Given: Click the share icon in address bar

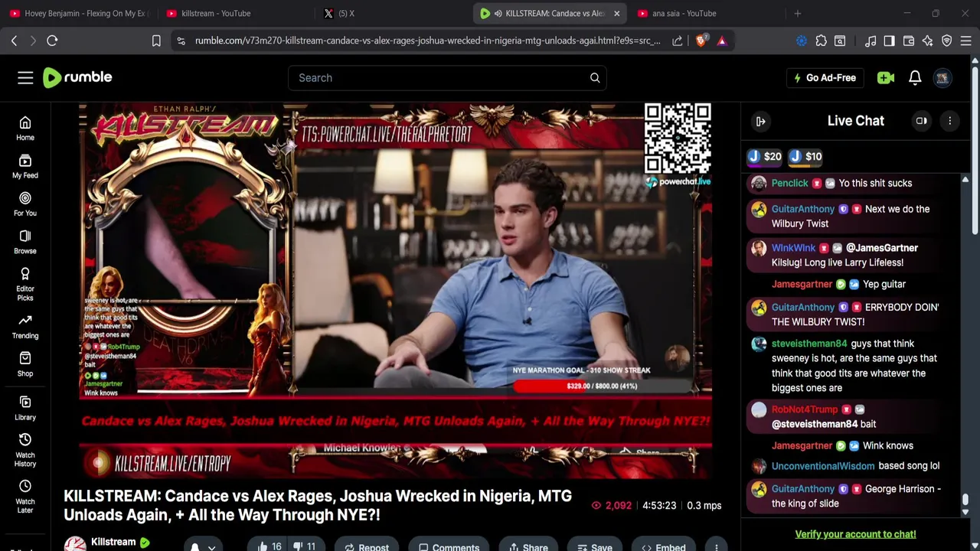Looking at the screenshot, I should pos(678,41).
